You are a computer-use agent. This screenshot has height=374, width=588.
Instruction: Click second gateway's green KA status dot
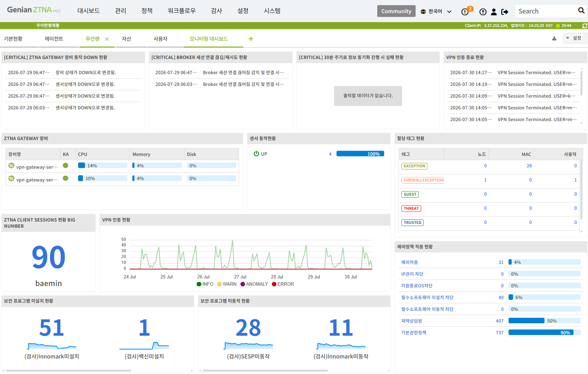tap(65, 178)
